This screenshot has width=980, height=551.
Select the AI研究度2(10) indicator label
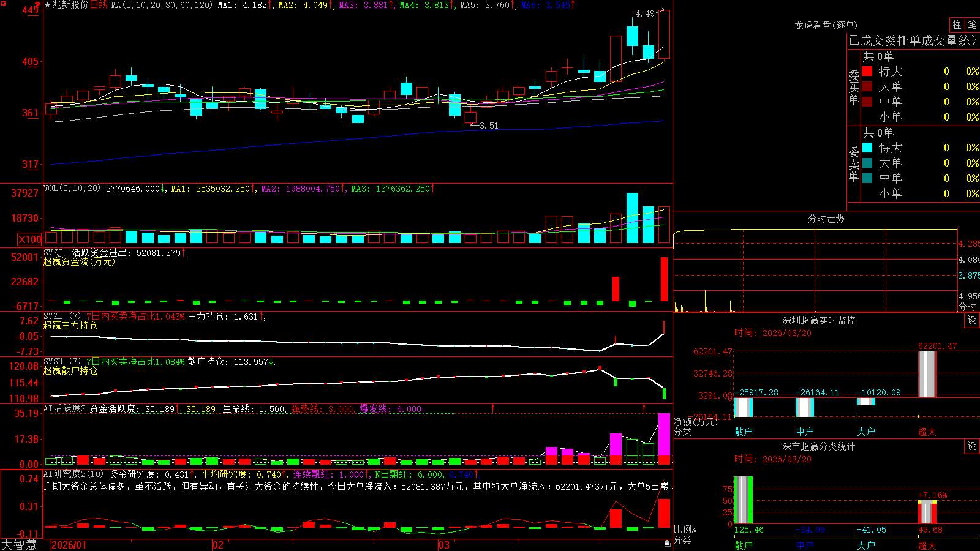pos(73,474)
